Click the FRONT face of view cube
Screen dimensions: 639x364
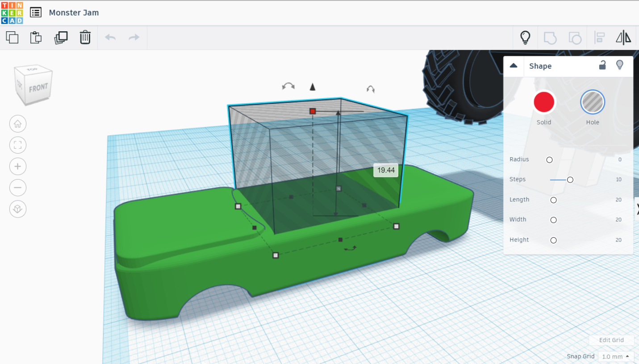(x=38, y=88)
